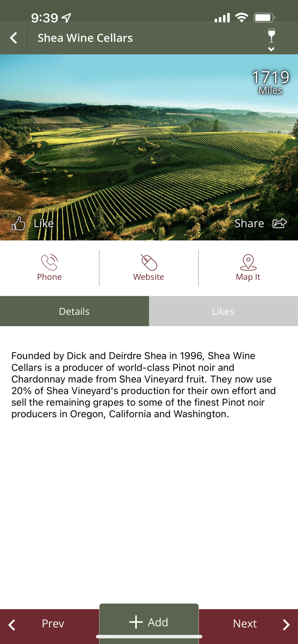
Task: Tap the plus icon to Add this winery
Action: (x=135, y=622)
